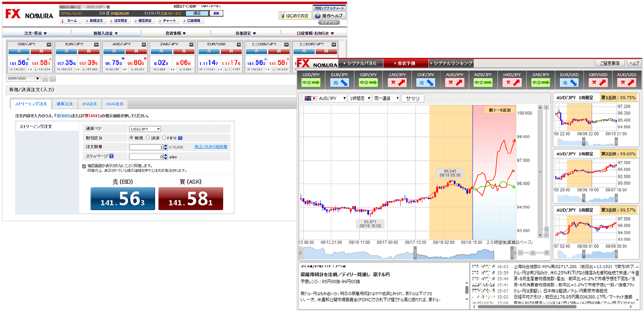Open the EUR/USD currency selector dropdown
644x312 pixels.
(23, 79)
